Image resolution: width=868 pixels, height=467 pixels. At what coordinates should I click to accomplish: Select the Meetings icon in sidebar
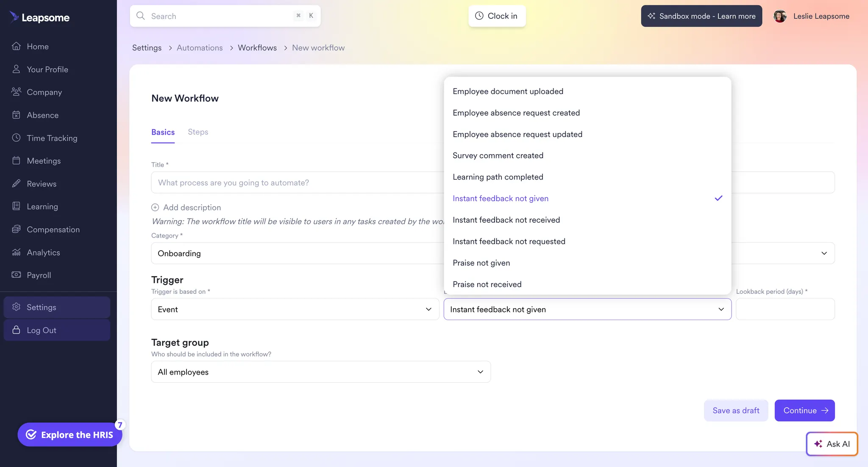[16, 160]
